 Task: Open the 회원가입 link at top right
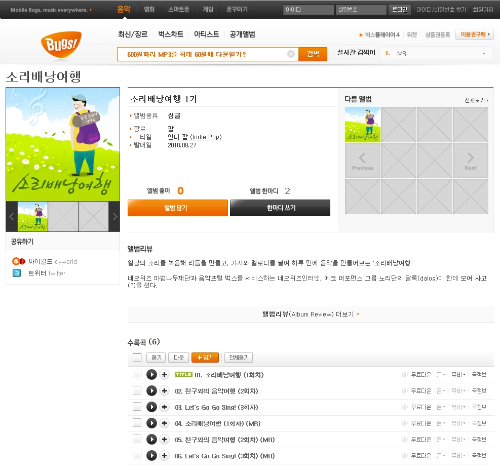tap(483, 10)
